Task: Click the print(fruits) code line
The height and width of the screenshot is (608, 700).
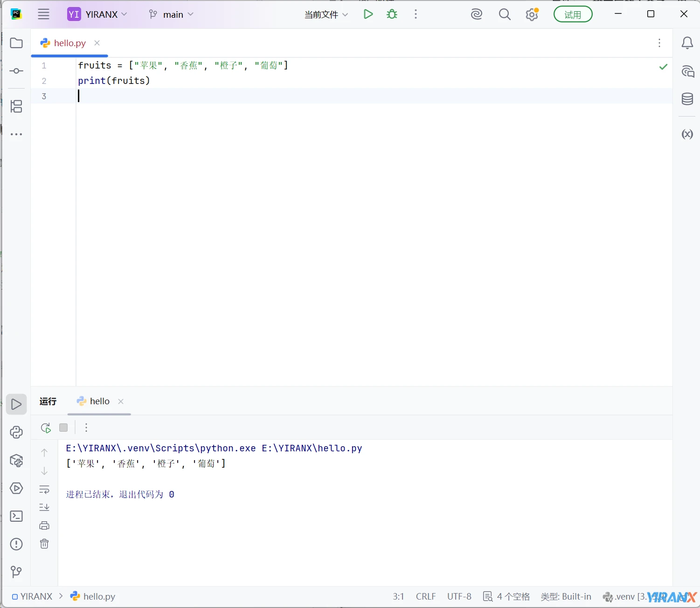Action: 114,81
